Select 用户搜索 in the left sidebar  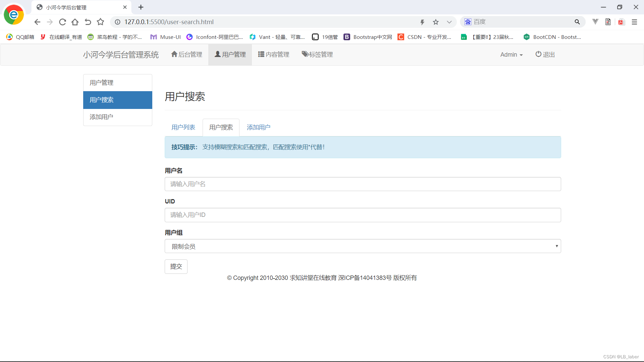pyautogui.click(x=118, y=100)
